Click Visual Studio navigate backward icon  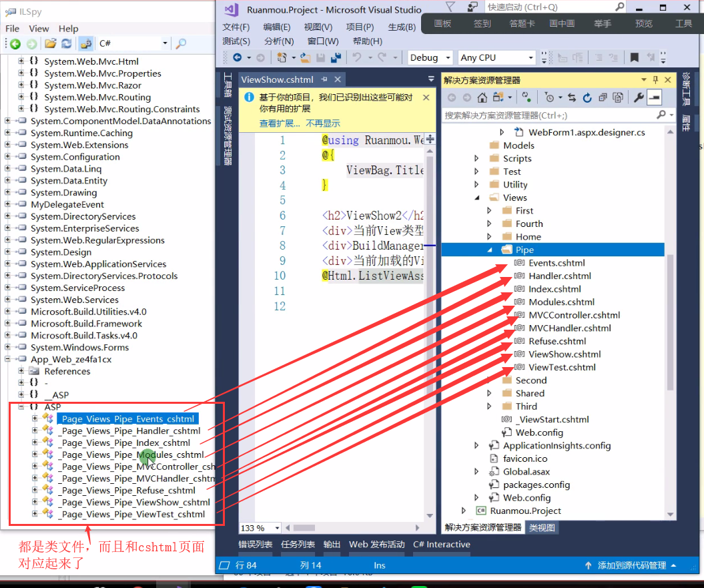coord(237,57)
